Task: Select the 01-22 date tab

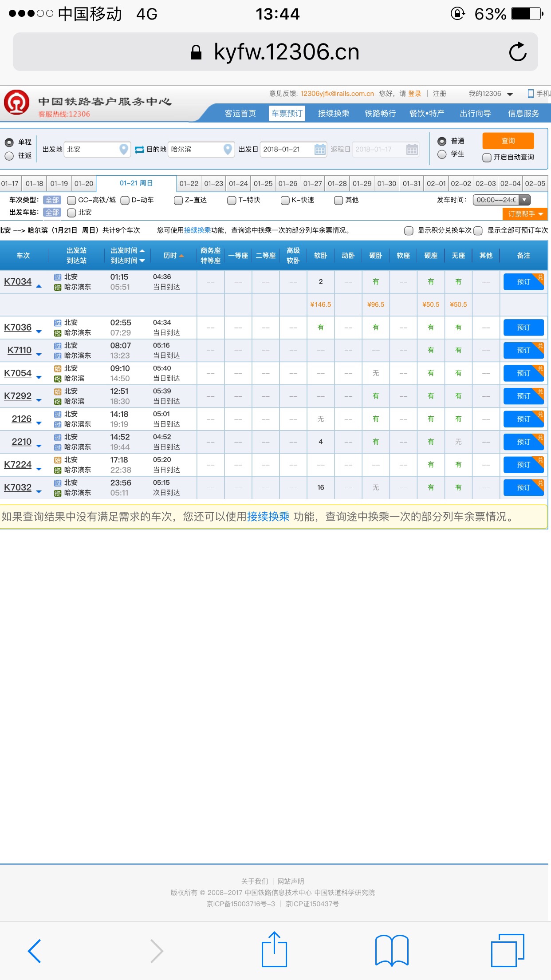Action: (189, 184)
